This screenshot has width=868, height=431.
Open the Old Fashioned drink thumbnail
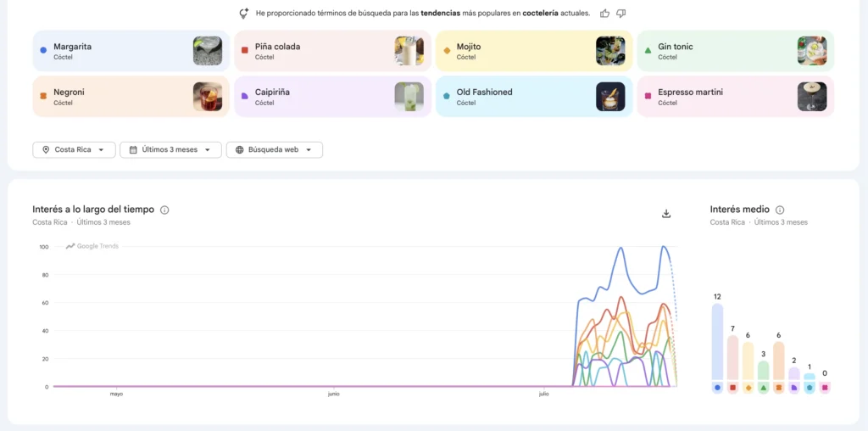(610, 97)
